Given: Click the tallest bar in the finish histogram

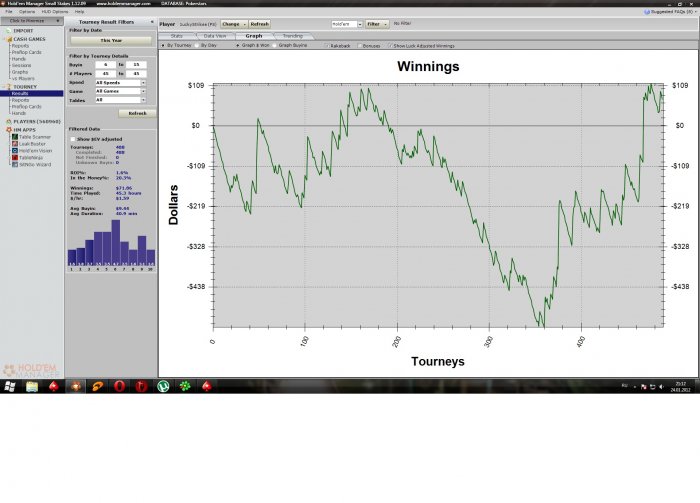Looking at the screenshot, I should [x=116, y=243].
